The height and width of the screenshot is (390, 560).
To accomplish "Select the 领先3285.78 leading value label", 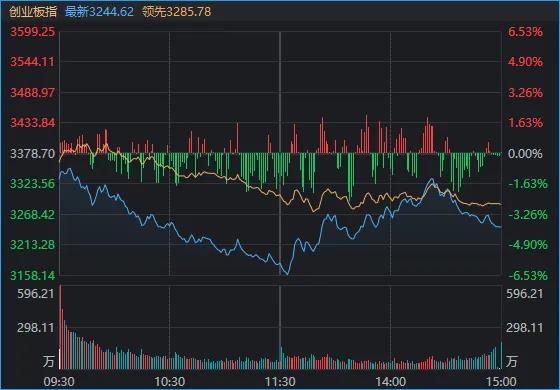I will [x=176, y=12].
